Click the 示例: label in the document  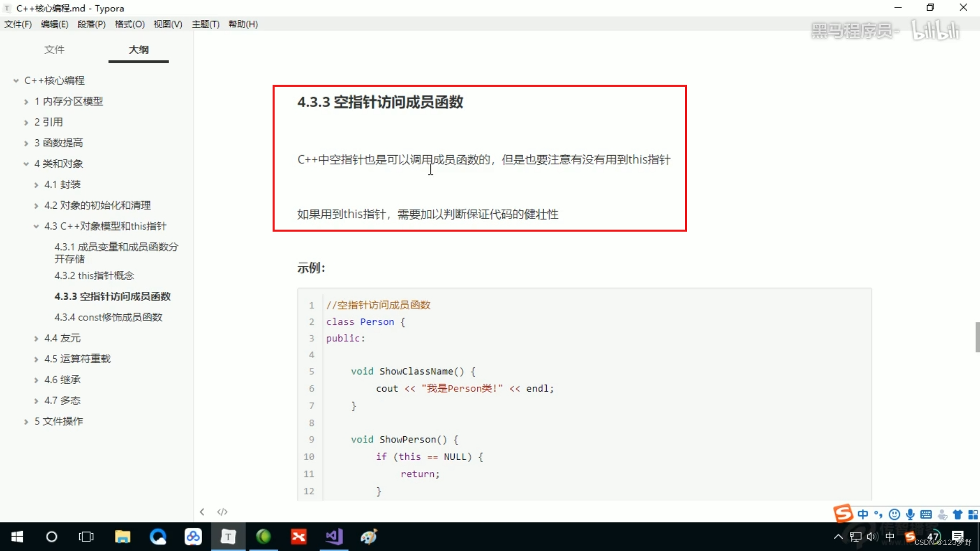(311, 268)
